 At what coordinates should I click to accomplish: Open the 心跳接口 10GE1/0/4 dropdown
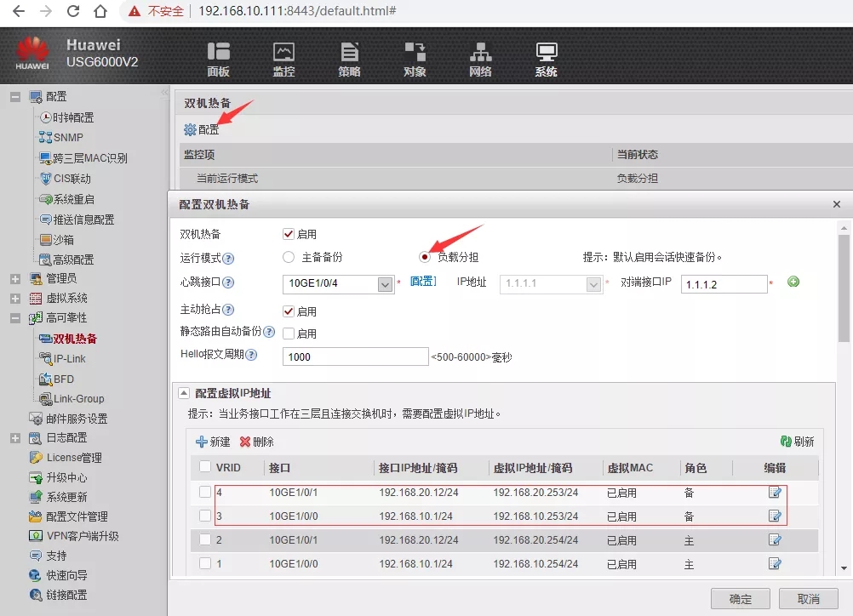(x=385, y=284)
